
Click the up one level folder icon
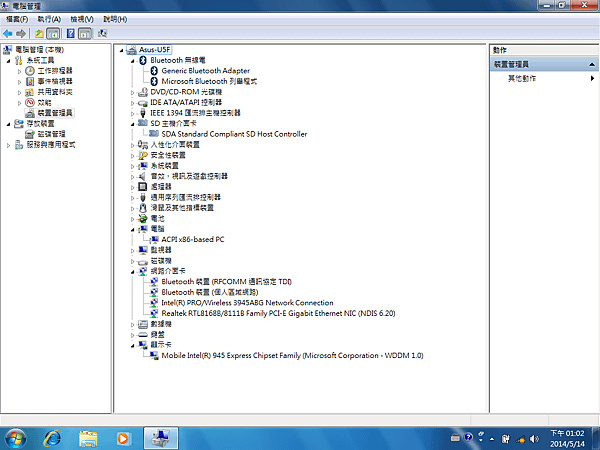pyautogui.click(x=39, y=34)
